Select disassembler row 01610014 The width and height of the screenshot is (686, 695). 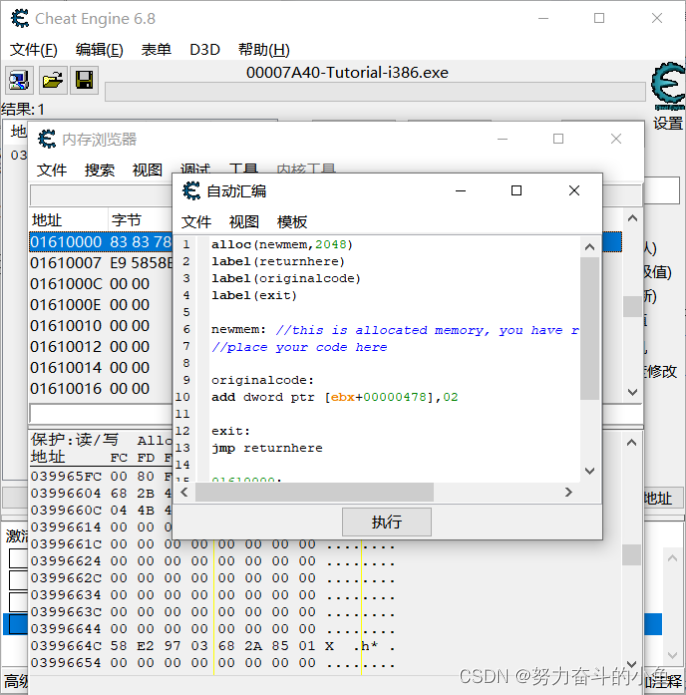click(101, 367)
